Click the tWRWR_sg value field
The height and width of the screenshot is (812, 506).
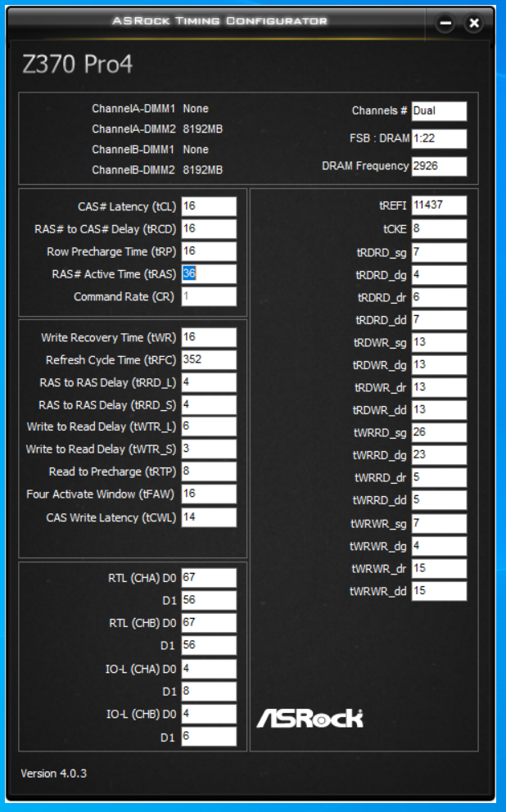439,524
